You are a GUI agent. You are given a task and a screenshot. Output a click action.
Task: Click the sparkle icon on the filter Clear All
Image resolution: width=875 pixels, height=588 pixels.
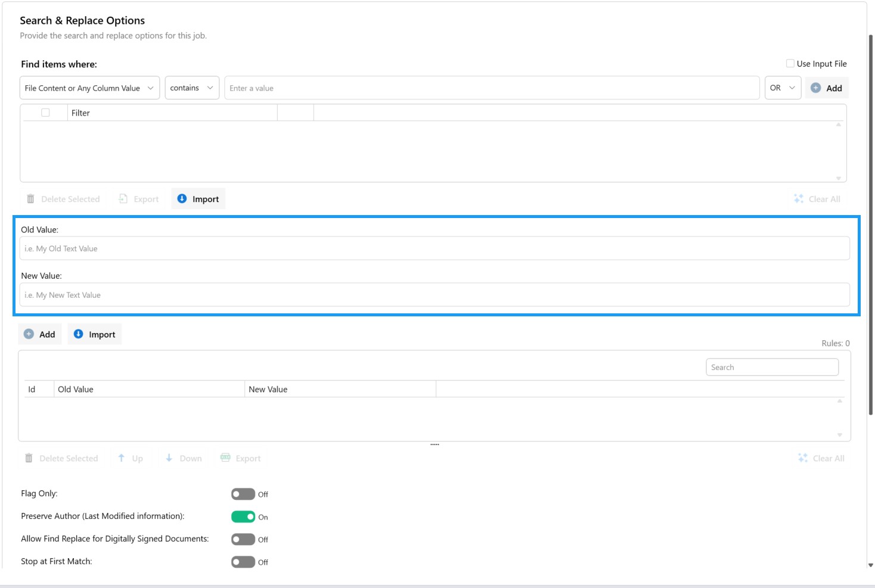coord(799,198)
